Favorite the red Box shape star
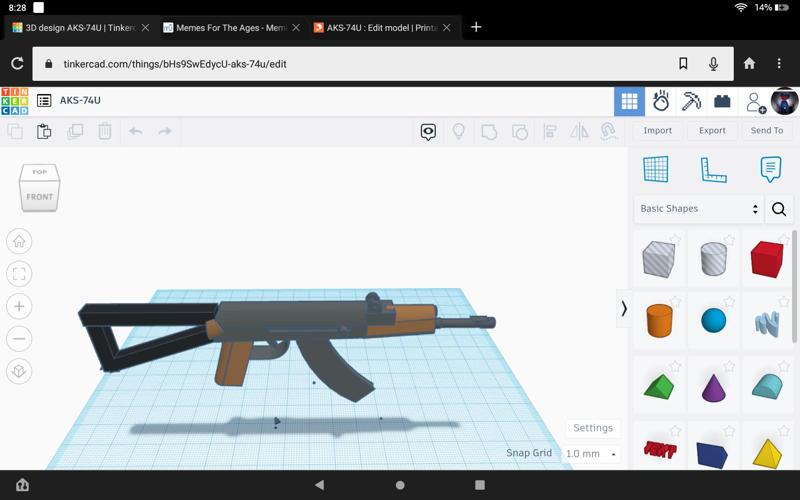This screenshot has height=500, width=800. [783, 240]
